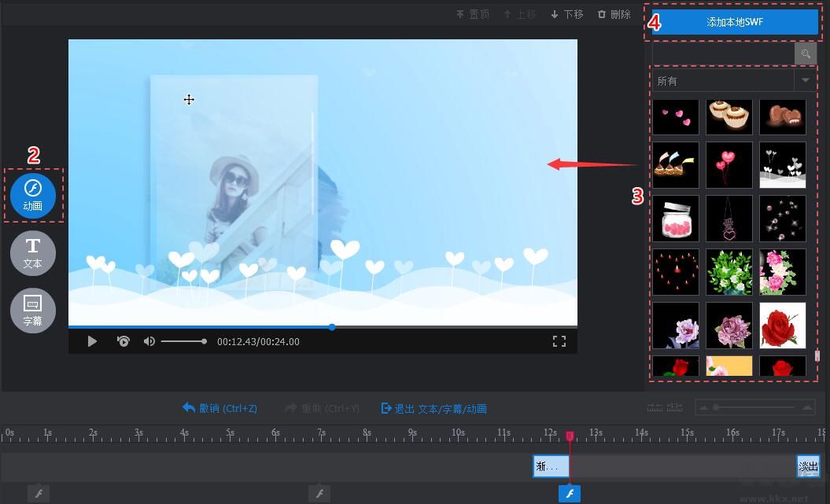
Task: Click the blue flash marker on timeline
Action: pos(570,494)
